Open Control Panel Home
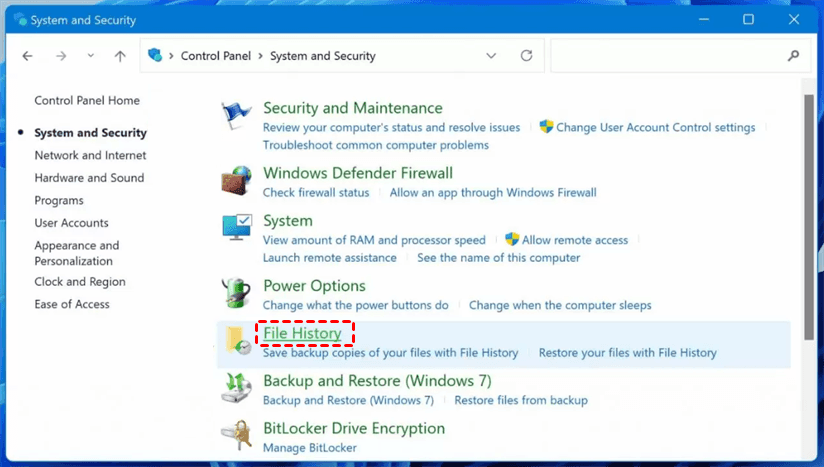This screenshot has height=467, width=824. (87, 100)
